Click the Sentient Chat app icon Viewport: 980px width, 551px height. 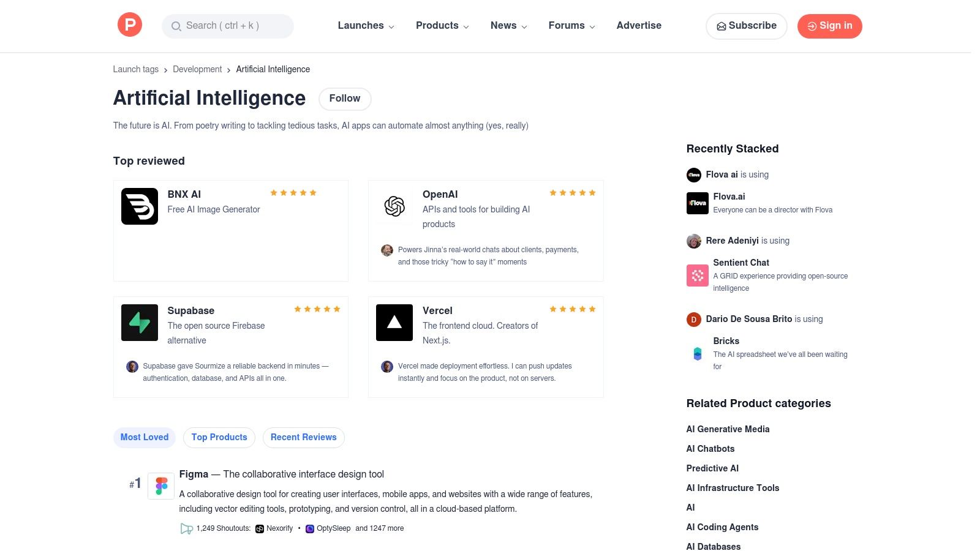697,275
